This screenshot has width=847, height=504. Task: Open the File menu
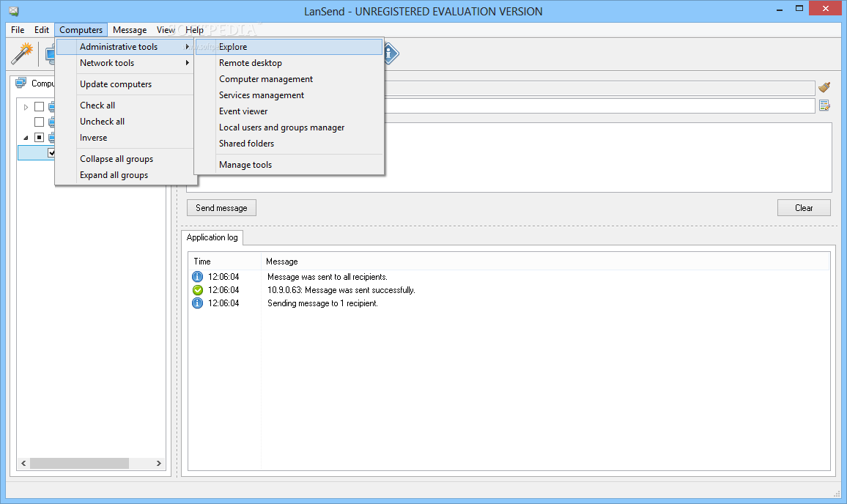coord(18,30)
